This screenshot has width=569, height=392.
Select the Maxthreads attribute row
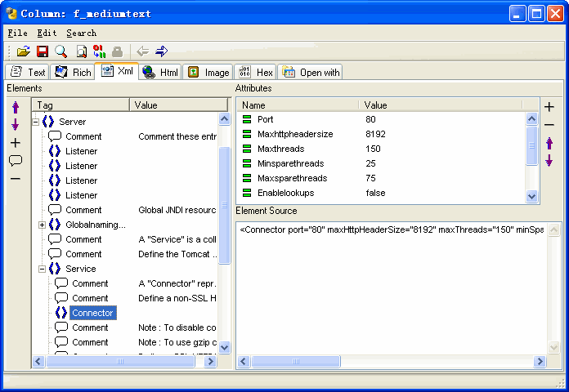(280, 149)
